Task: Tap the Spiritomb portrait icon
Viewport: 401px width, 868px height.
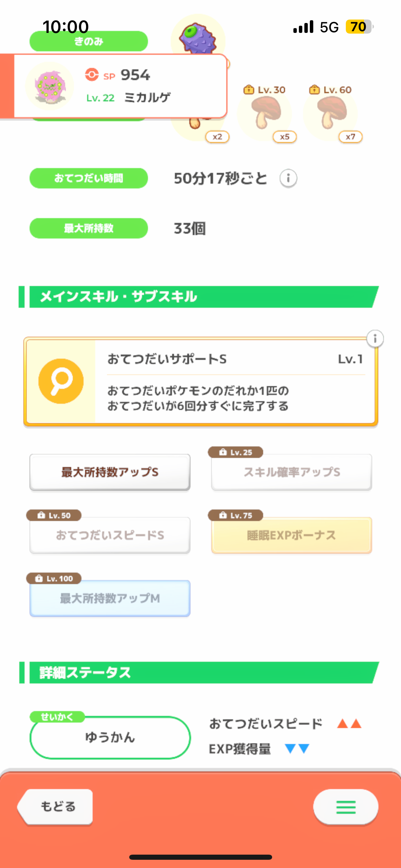Action: (x=50, y=86)
